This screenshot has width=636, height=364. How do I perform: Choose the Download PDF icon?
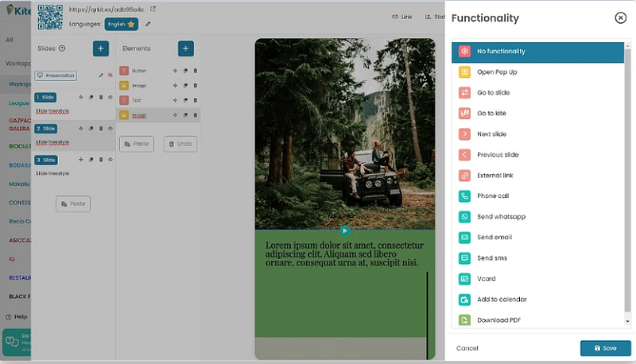point(464,319)
